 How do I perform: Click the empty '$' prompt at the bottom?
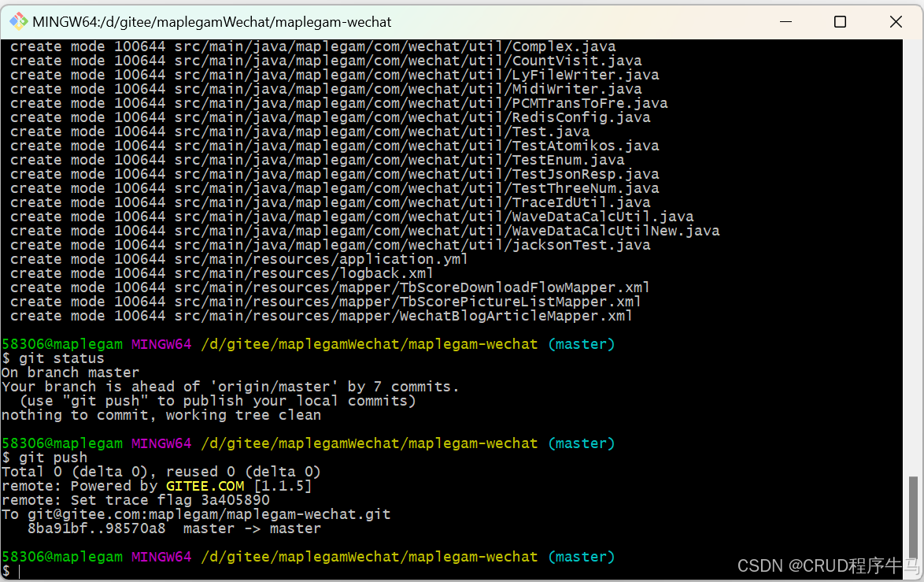coord(6,571)
